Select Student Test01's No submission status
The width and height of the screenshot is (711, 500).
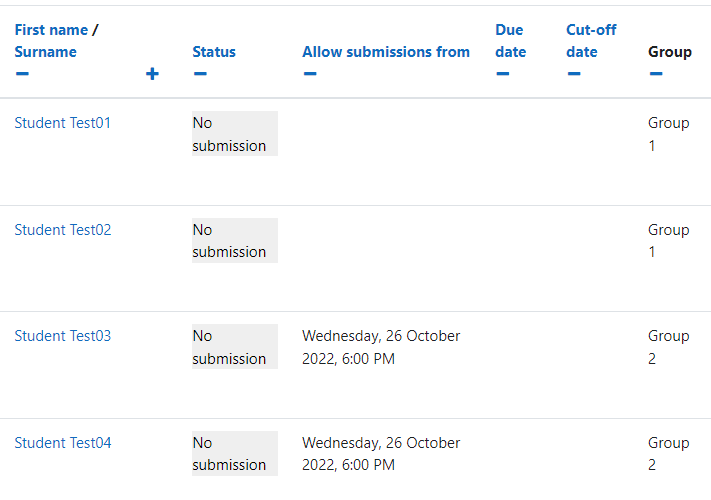[235, 134]
